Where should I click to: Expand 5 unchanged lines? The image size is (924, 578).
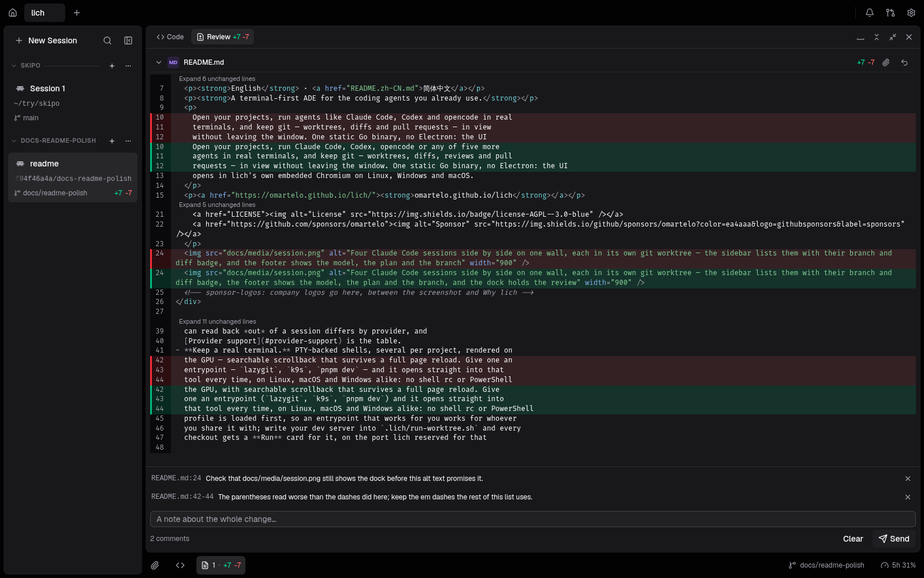[217, 205]
